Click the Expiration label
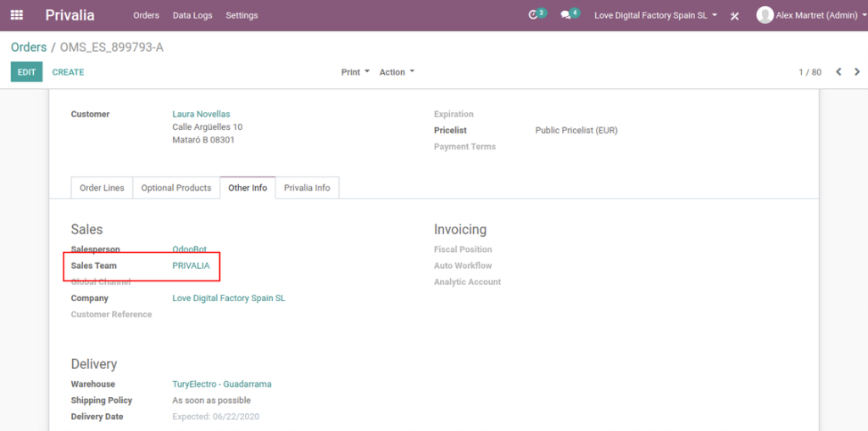Image resolution: width=868 pixels, height=431 pixels. pyautogui.click(x=454, y=115)
